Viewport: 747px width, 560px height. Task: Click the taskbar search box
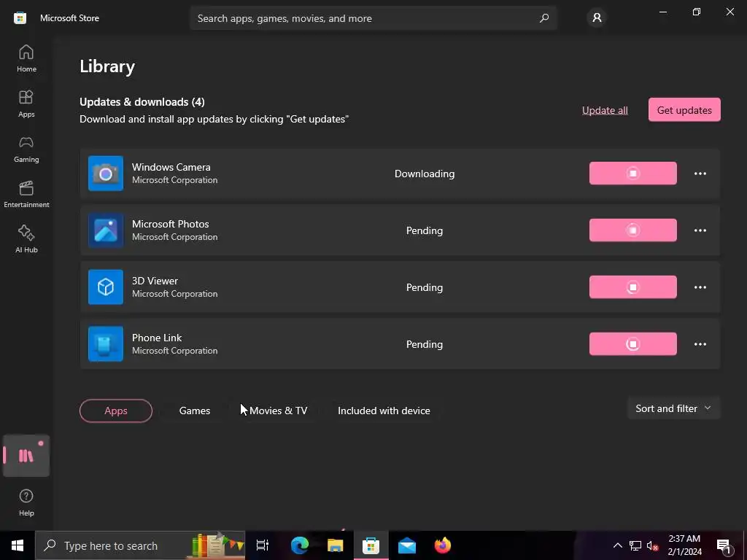[140, 545]
